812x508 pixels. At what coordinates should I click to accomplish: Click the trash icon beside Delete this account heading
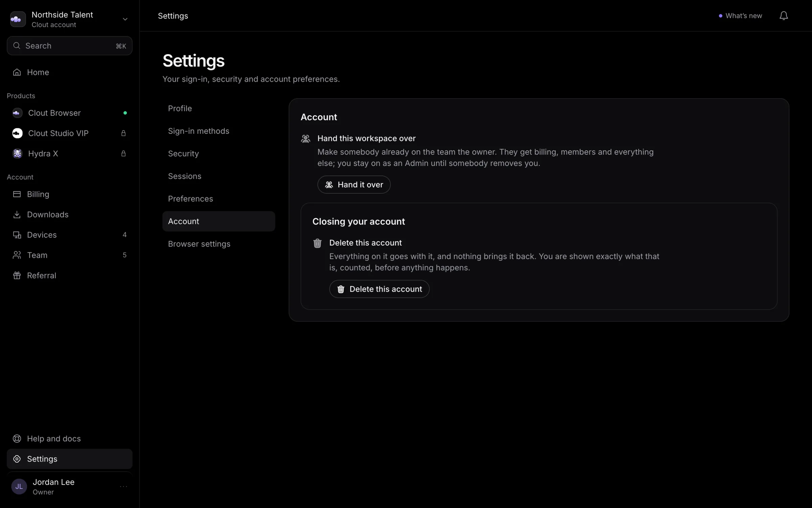317,243
